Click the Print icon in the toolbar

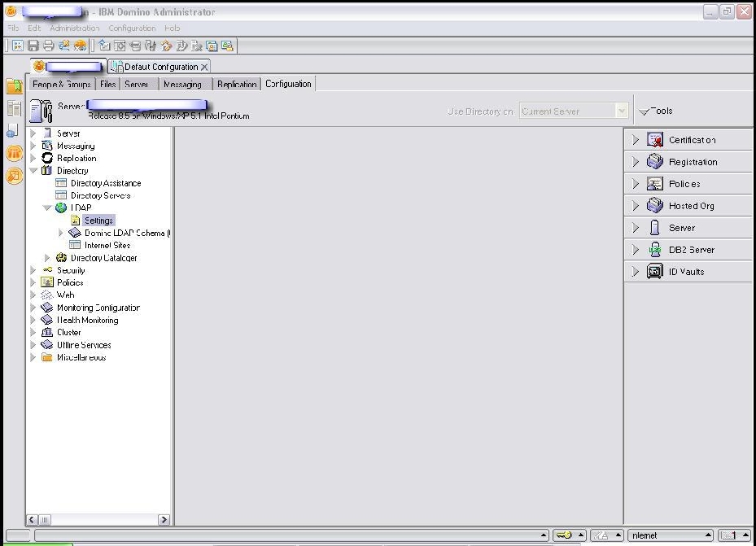coord(48,46)
